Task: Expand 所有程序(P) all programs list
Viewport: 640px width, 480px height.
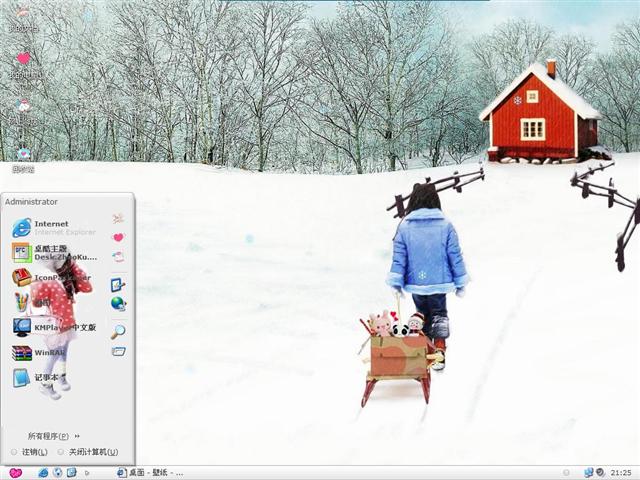Action: [x=53, y=436]
